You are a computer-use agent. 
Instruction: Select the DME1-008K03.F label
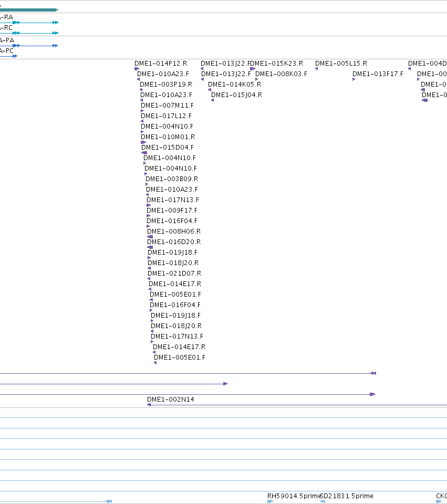281,73
